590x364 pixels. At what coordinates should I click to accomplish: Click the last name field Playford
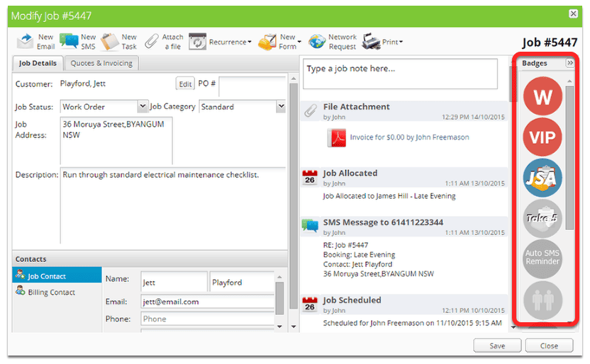[x=243, y=282]
